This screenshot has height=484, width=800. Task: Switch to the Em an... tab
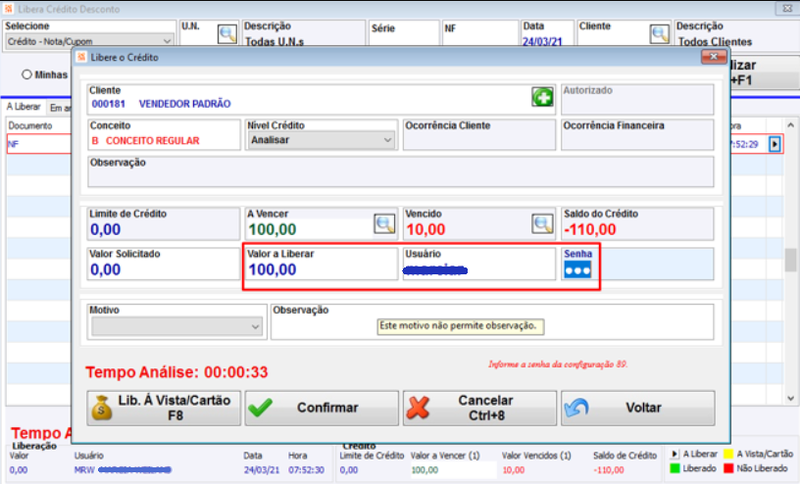pos(60,108)
